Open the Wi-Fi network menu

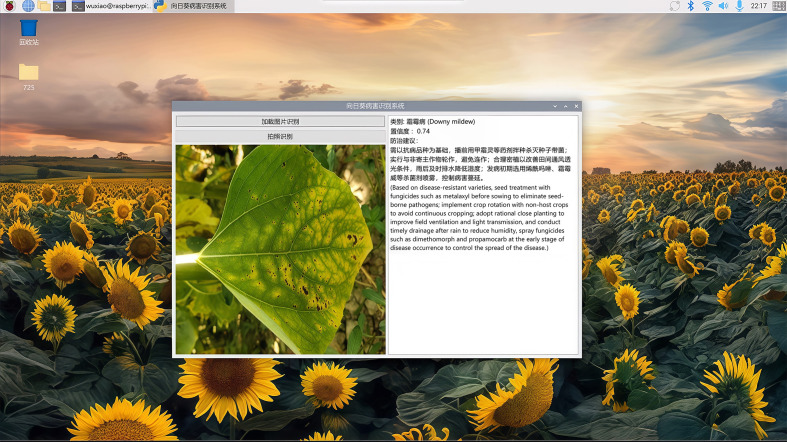tap(707, 6)
